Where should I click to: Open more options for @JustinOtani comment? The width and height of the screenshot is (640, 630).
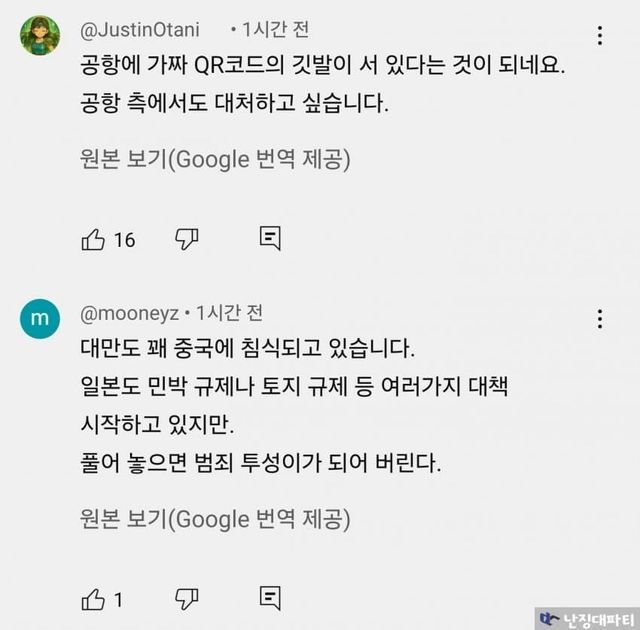coord(600,35)
